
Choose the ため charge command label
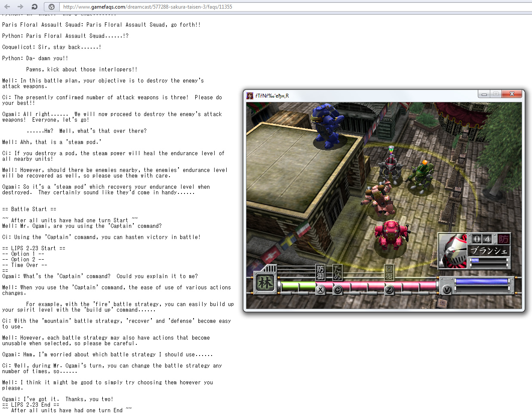point(338,272)
